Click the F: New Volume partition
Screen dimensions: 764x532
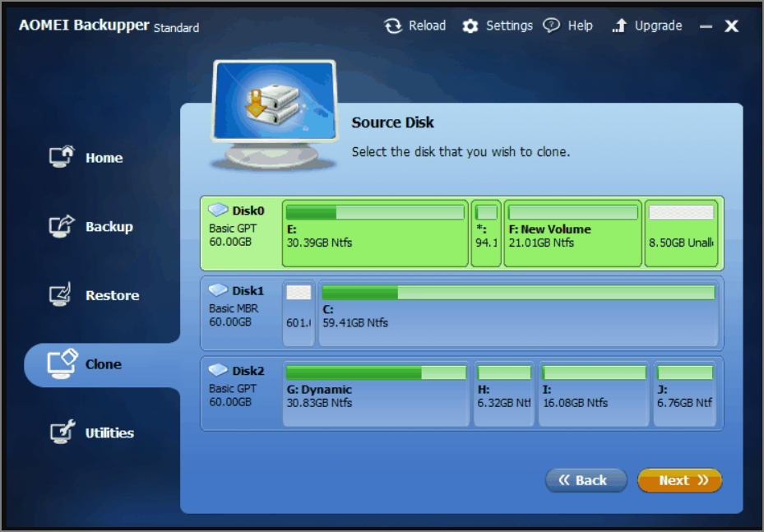pos(572,234)
